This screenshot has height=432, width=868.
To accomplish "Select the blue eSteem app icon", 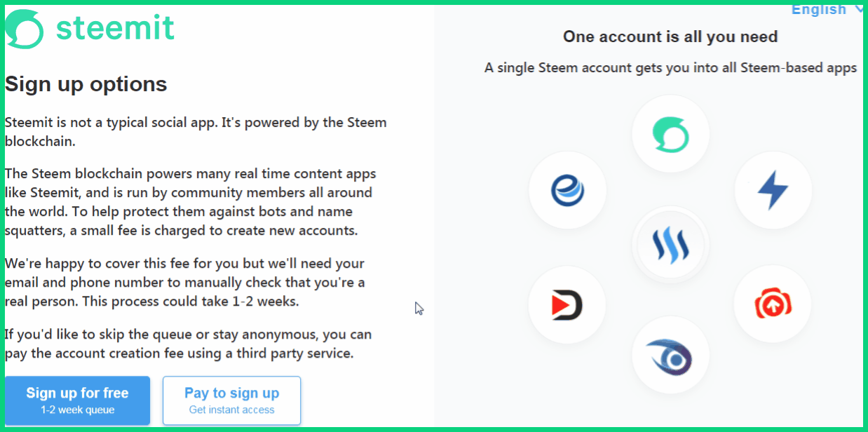I will tap(567, 190).
